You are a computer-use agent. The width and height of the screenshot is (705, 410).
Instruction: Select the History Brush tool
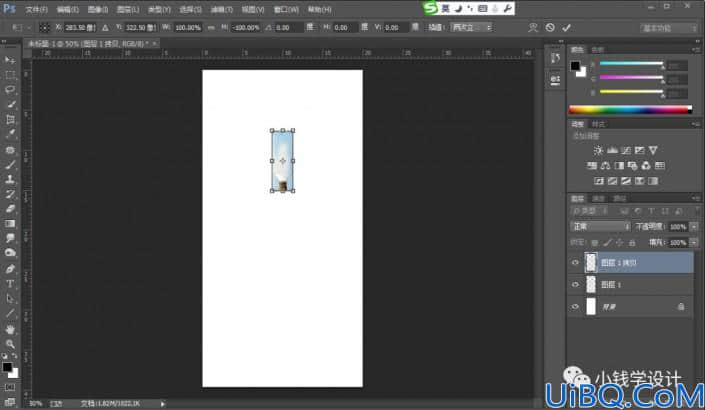point(10,194)
